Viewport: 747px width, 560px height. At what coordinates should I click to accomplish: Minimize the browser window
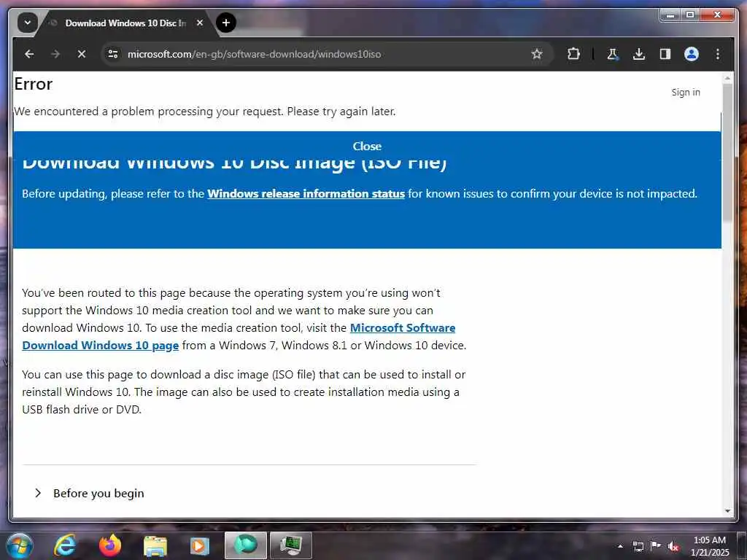670,15
